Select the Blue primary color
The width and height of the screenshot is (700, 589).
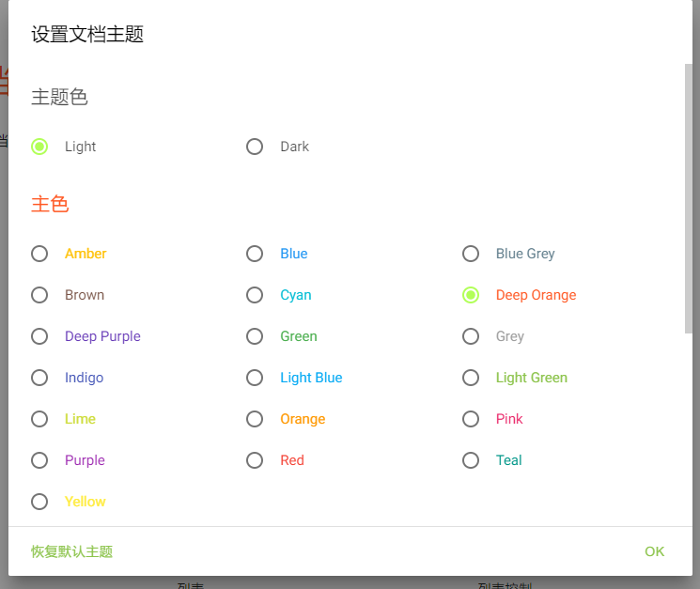coord(255,254)
